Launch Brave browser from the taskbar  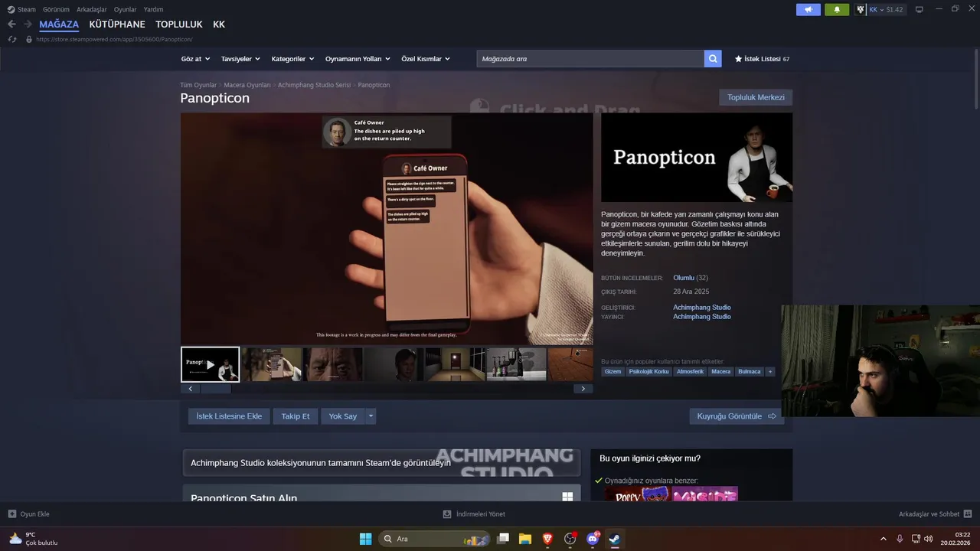point(547,539)
